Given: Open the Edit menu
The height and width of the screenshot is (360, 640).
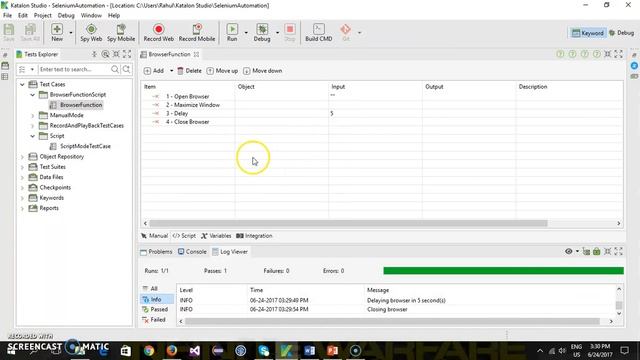Looking at the screenshot, I should point(23,16).
